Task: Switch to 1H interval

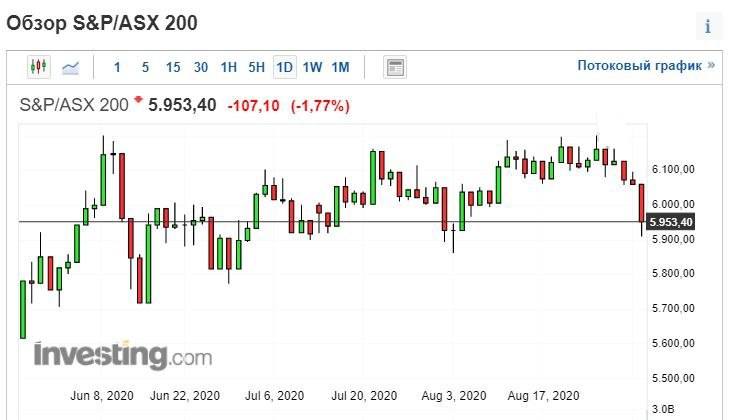Action: 229,67
